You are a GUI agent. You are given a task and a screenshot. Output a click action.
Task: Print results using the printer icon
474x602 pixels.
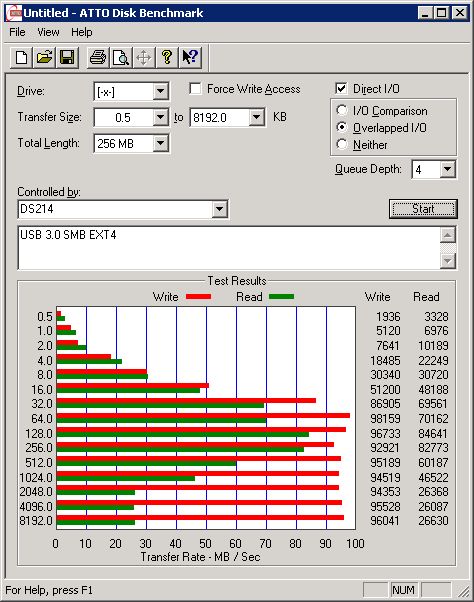point(98,58)
